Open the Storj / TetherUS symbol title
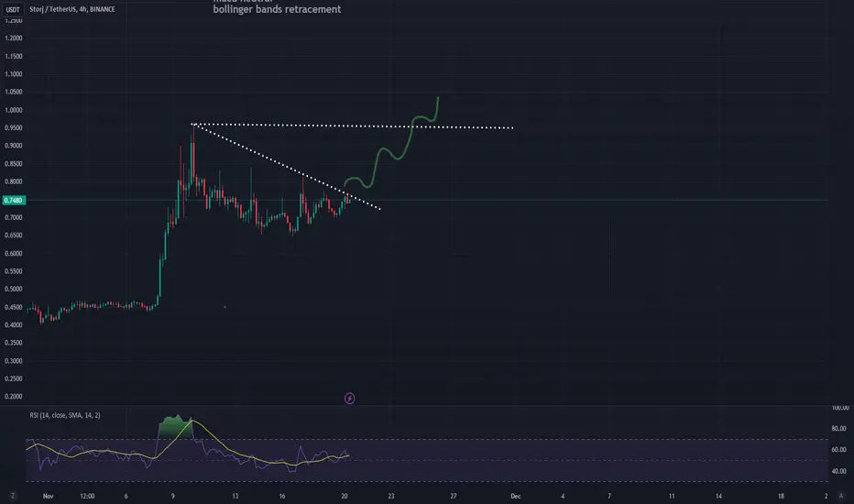Viewport: 854px width, 504px height. point(71,9)
